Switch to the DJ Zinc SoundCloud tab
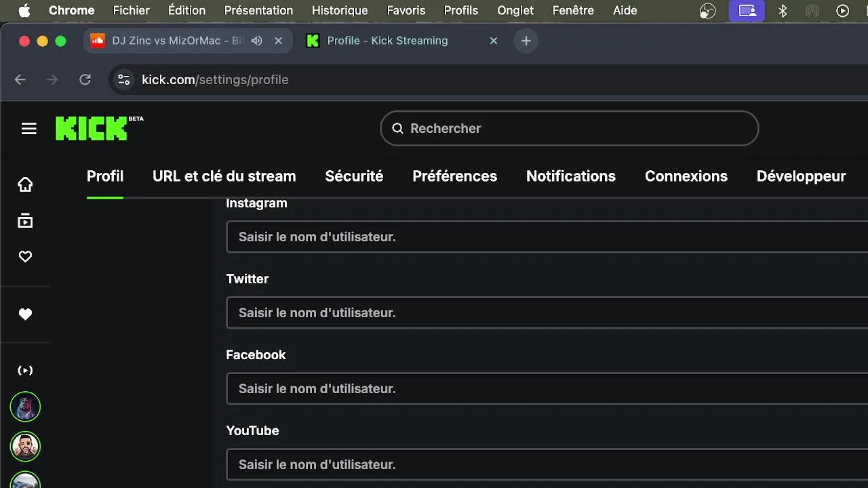 [188, 41]
